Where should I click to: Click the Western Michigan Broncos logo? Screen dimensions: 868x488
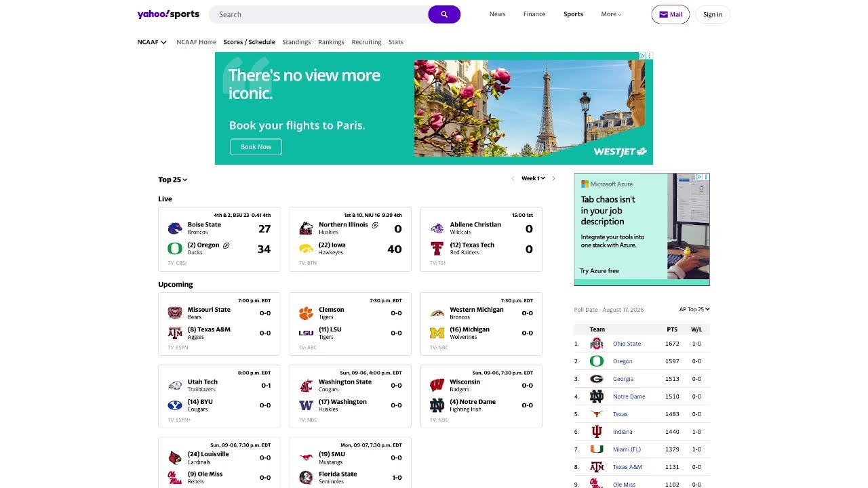437,313
